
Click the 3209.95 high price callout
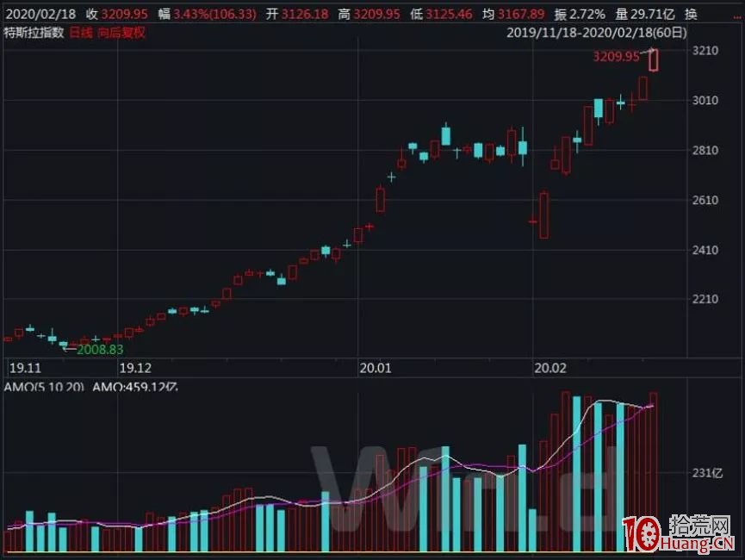coord(617,56)
